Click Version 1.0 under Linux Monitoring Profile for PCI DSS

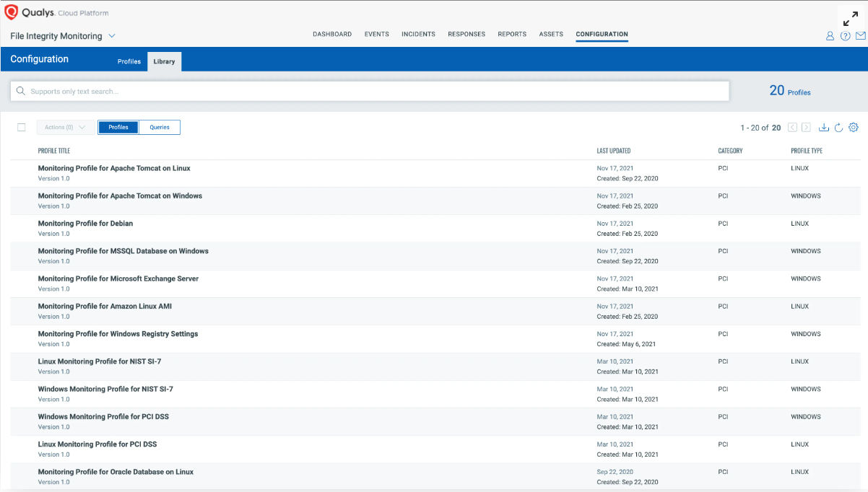(53, 454)
